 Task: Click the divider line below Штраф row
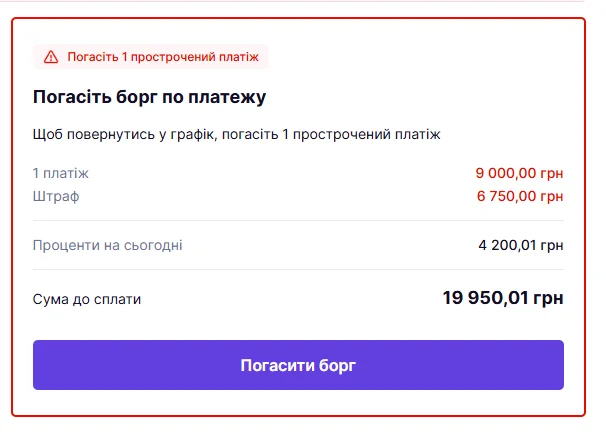(298, 220)
